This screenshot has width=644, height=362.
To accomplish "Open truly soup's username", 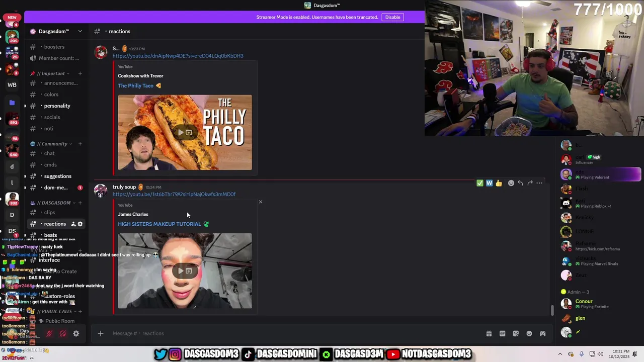I will click(124, 187).
